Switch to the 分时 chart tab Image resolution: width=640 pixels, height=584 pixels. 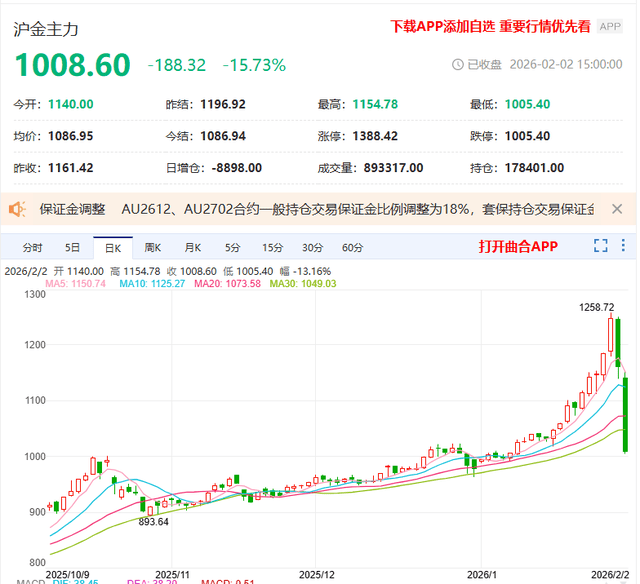pos(32,247)
